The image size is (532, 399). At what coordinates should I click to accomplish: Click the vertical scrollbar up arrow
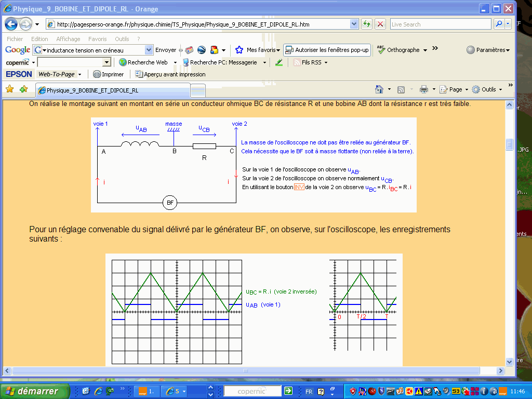(509, 105)
